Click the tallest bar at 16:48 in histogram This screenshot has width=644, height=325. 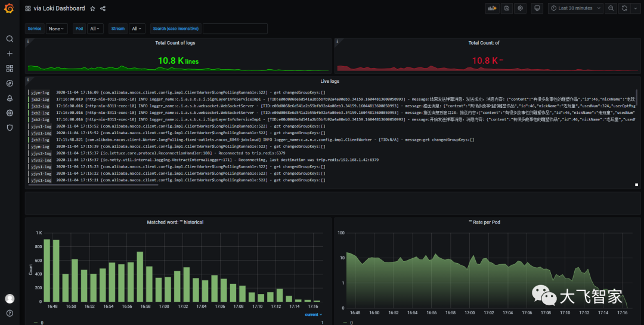(x=47, y=270)
